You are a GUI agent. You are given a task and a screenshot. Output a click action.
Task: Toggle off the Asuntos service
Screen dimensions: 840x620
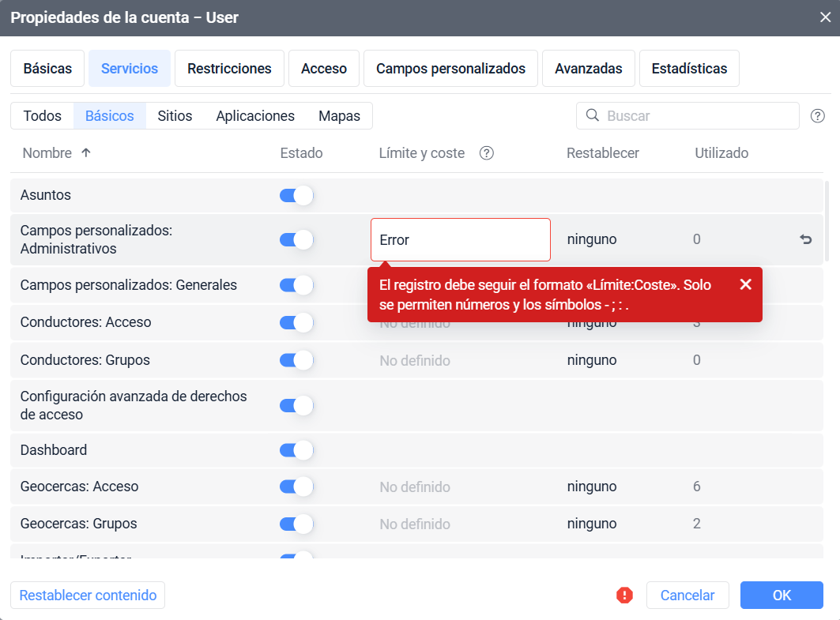pos(296,195)
